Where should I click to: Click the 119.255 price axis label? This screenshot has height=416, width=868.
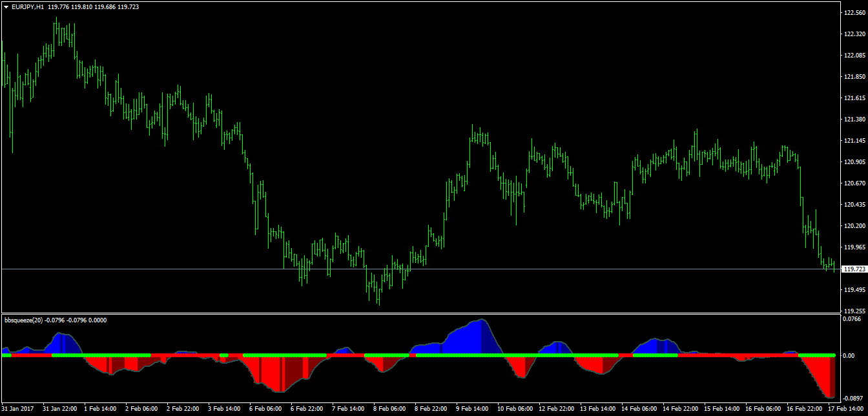coord(854,310)
